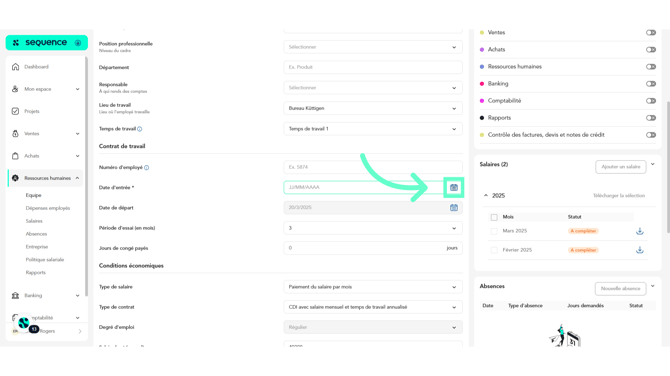Click the round icon beside Sequence logo
Viewport: 670px width, 376px height.
pyautogui.click(x=78, y=43)
